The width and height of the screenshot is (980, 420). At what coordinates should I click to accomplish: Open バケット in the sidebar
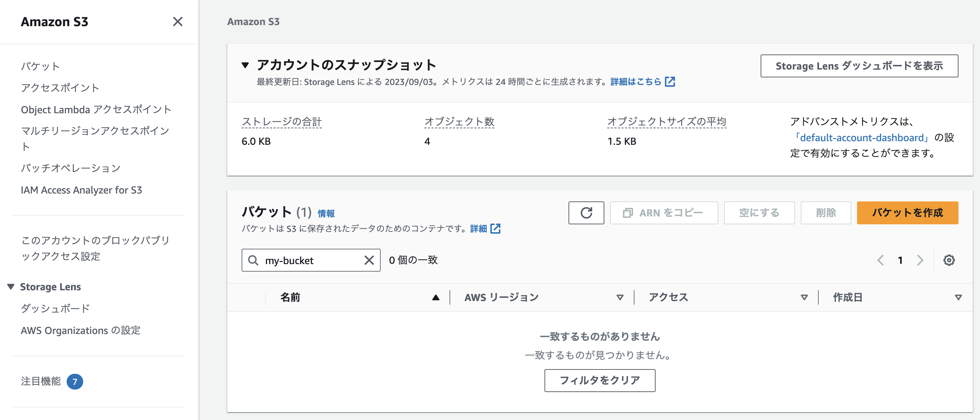point(41,66)
